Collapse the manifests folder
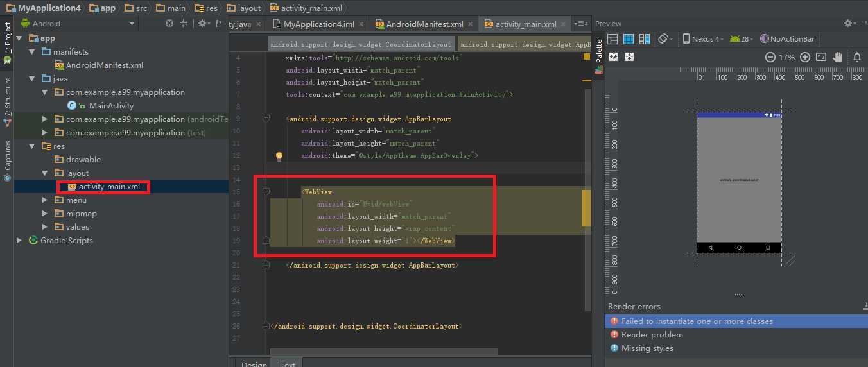 pyautogui.click(x=32, y=51)
